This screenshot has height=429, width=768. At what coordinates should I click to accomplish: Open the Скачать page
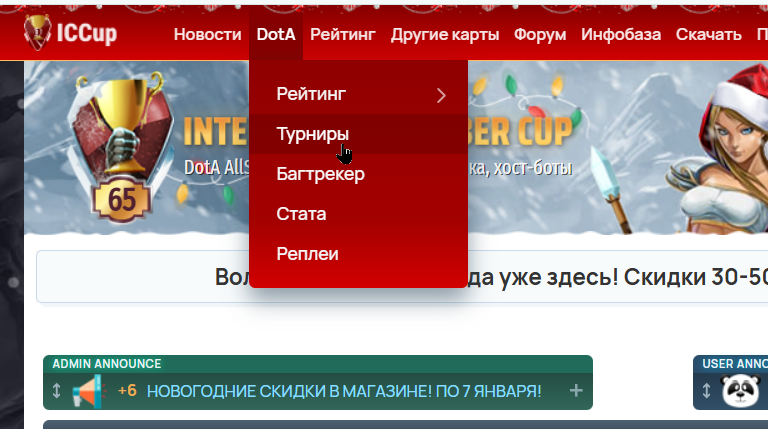(708, 34)
